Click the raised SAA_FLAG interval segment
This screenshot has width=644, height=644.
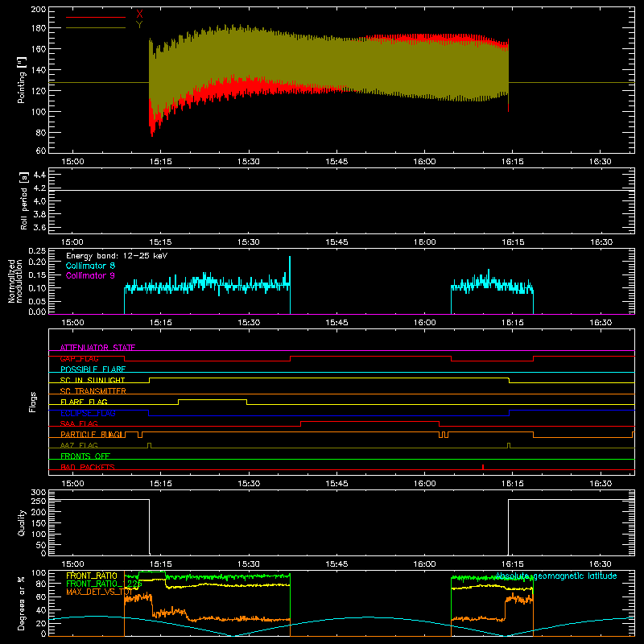tap(369, 421)
